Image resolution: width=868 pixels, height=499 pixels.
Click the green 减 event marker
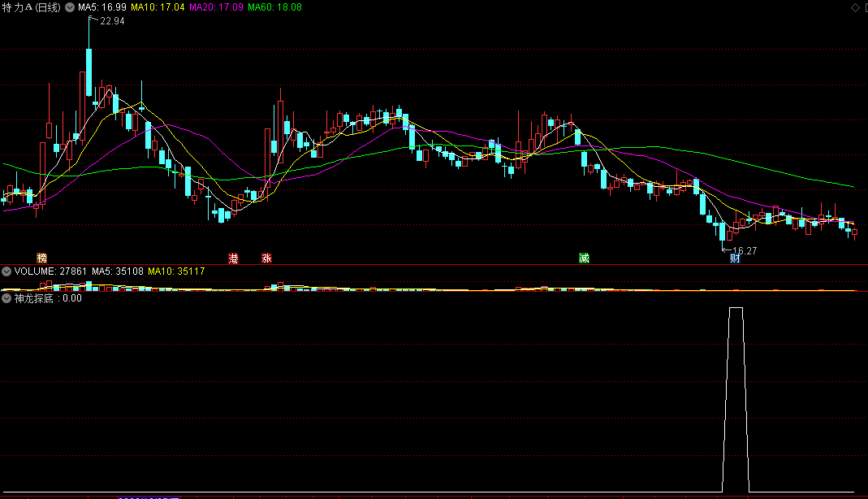[x=584, y=258]
